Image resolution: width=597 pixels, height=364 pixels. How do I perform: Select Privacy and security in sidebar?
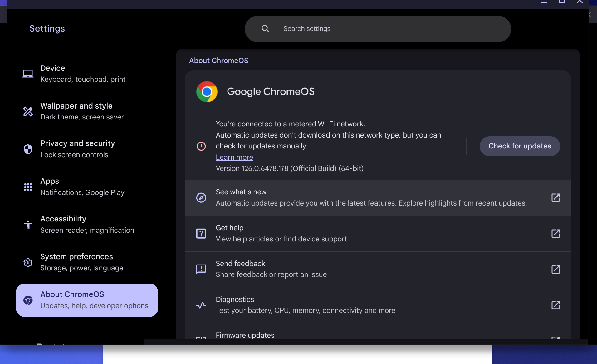tap(87, 149)
